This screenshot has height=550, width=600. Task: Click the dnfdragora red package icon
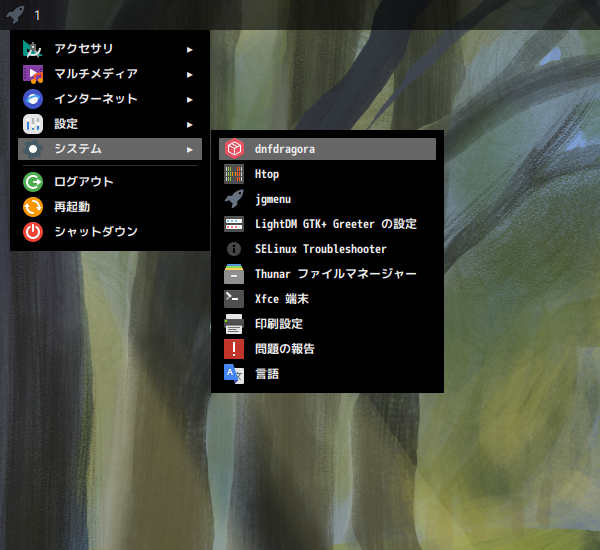234,149
